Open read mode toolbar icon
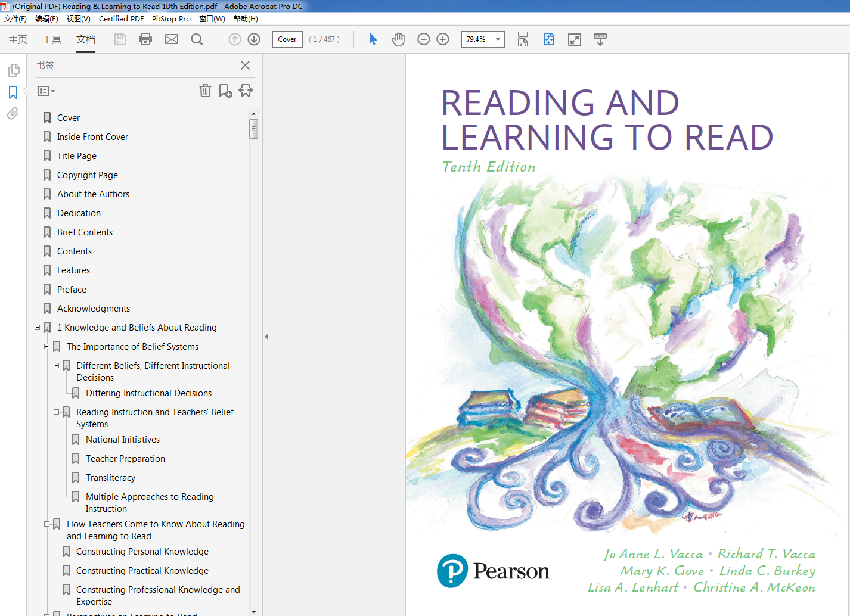The width and height of the screenshot is (850, 616). [x=600, y=39]
